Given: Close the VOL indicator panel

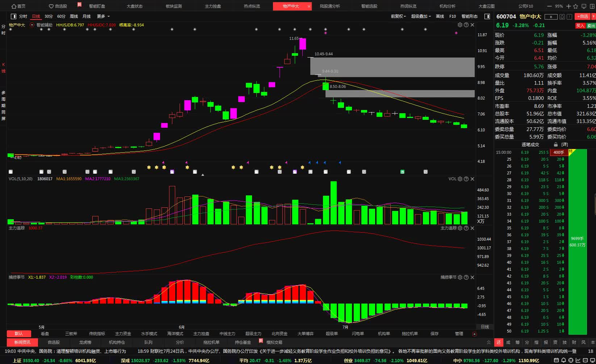Looking at the screenshot, I should pos(472,179).
